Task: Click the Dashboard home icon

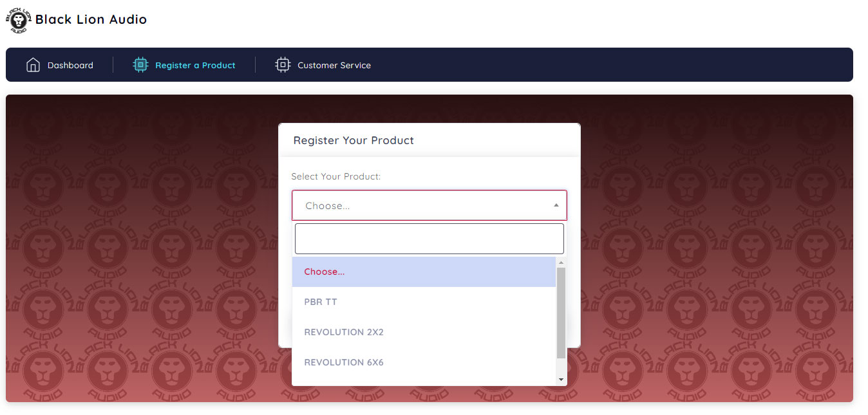Action: [33, 65]
